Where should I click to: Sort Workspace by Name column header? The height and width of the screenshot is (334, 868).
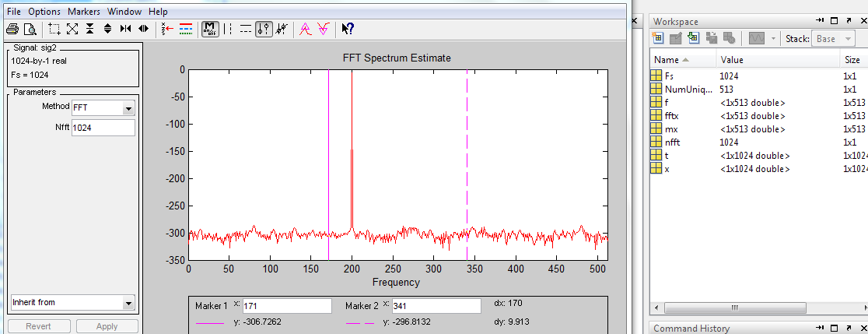[x=682, y=60]
